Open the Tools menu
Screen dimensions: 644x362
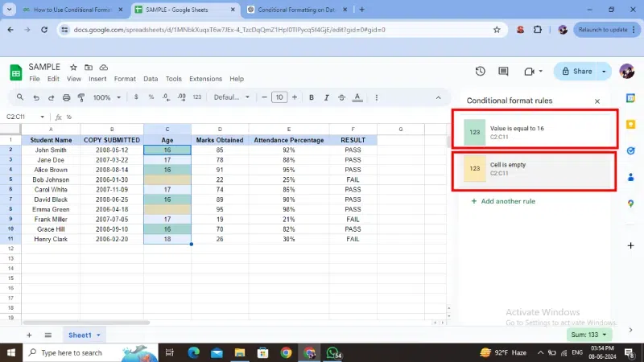tap(173, 79)
